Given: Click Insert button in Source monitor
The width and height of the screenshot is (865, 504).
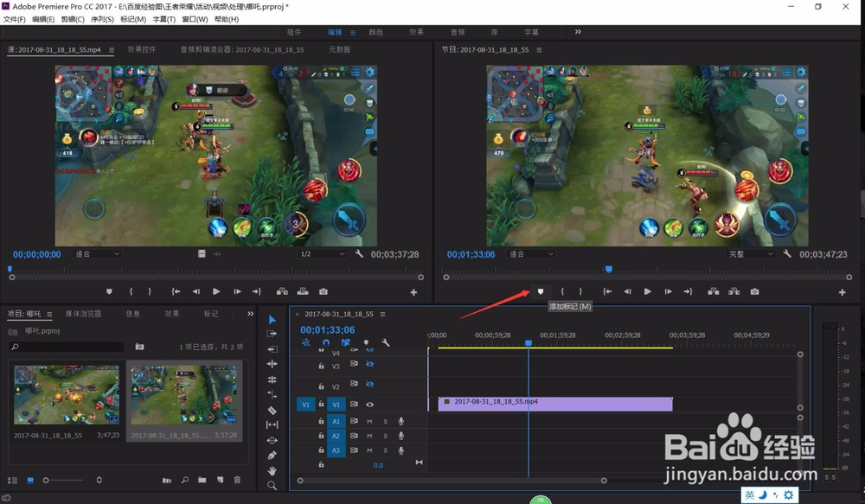Looking at the screenshot, I should pos(282,291).
